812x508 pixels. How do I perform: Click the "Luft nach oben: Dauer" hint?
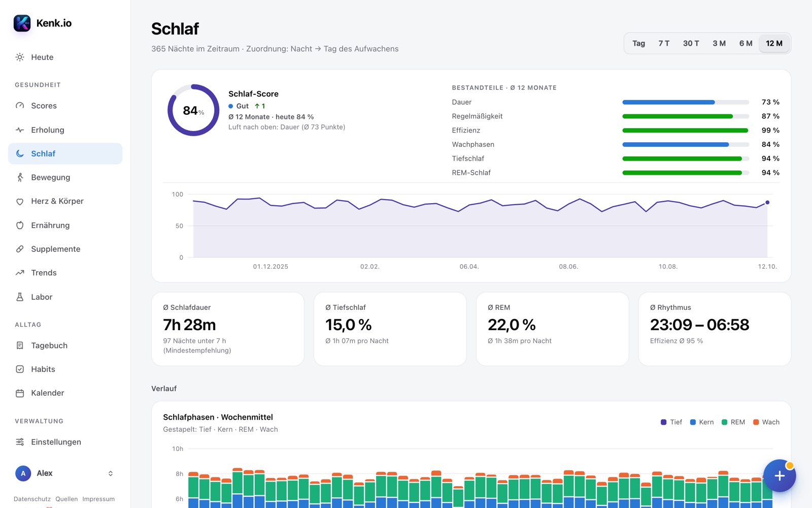click(287, 127)
